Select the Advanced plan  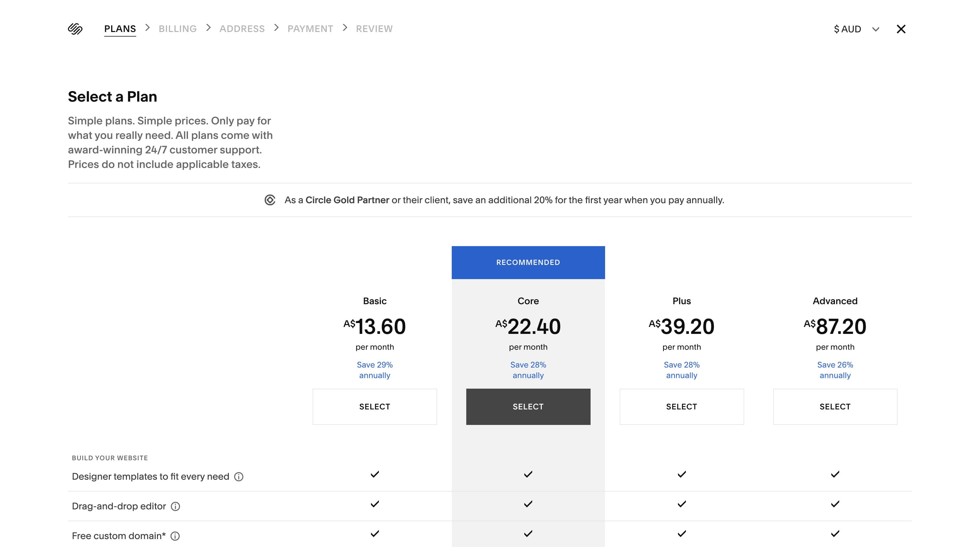[x=835, y=406]
